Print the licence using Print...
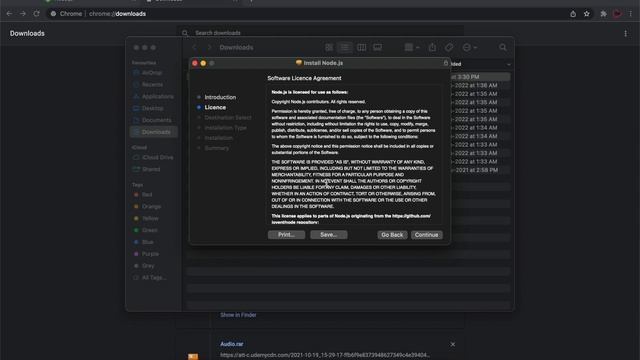 pyautogui.click(x=286, y=235)
